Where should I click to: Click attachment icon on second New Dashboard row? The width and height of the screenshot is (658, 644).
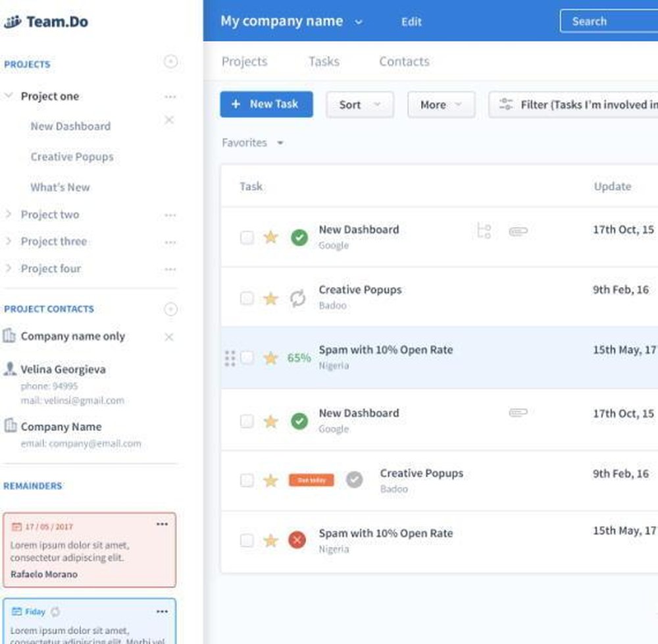[519, 413]
